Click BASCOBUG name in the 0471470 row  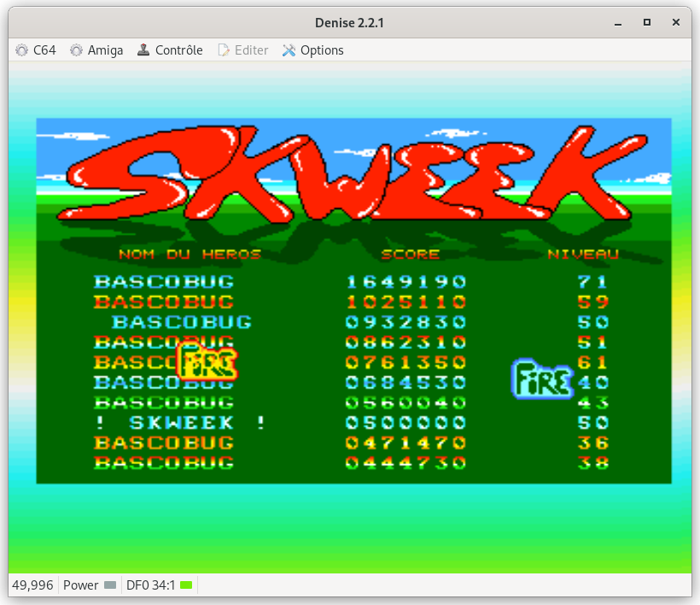pos(164,443)
